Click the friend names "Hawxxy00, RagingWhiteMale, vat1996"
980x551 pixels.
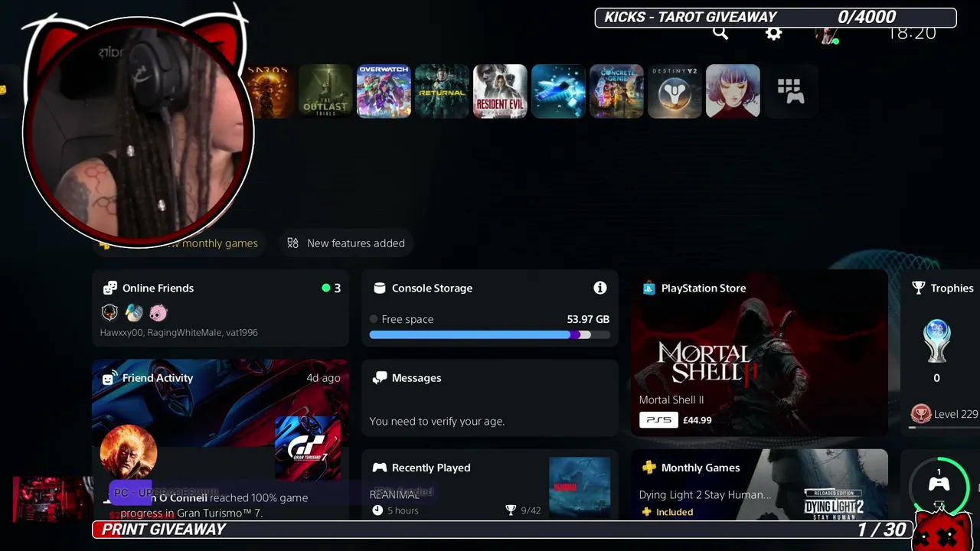[x=178, y=333]
